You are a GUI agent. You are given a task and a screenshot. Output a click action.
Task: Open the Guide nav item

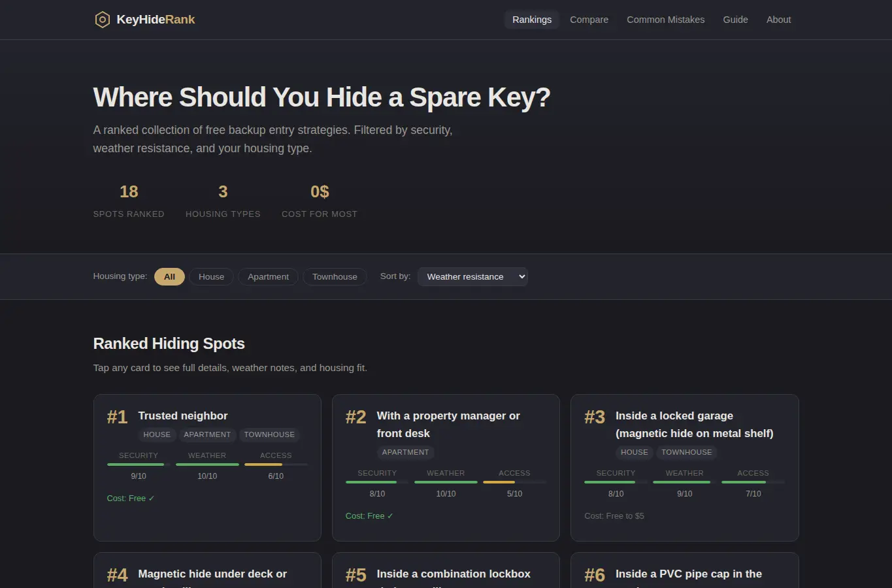pyautogui.click(x=735, y=20)
